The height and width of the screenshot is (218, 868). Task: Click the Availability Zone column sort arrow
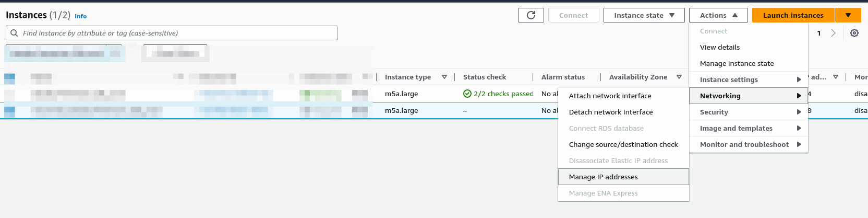click(x=679, y=77)
